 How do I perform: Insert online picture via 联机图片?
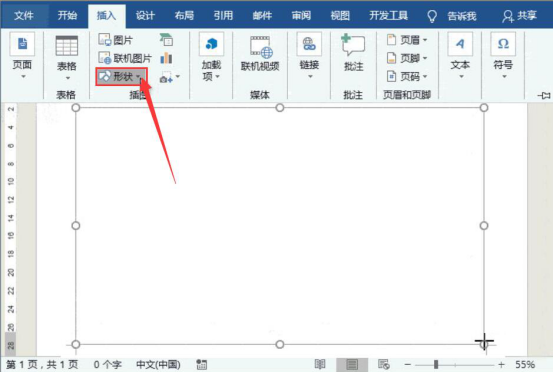click(x=125, y=58)
